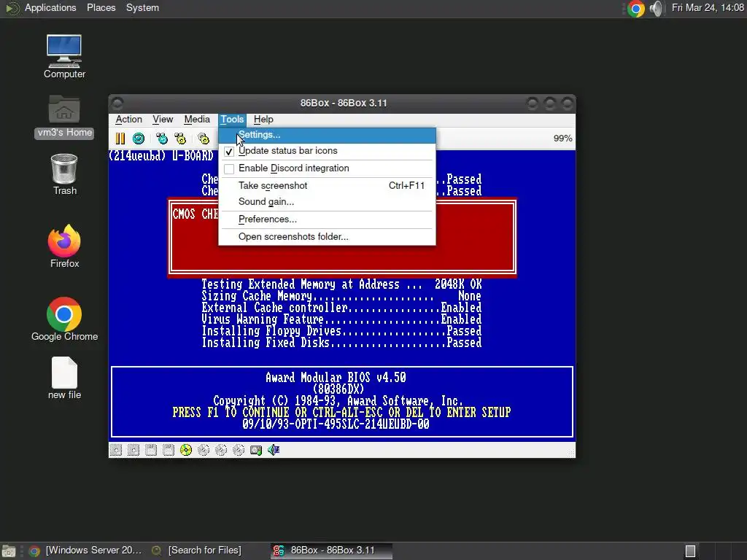Screen dimensions: 747x560
Task: Select the Trash desktop icon
Action: tap(64, 174)
